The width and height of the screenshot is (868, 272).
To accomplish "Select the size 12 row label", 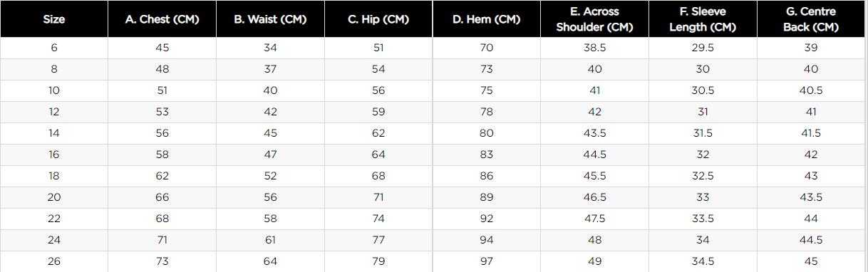I will (54, 112).
